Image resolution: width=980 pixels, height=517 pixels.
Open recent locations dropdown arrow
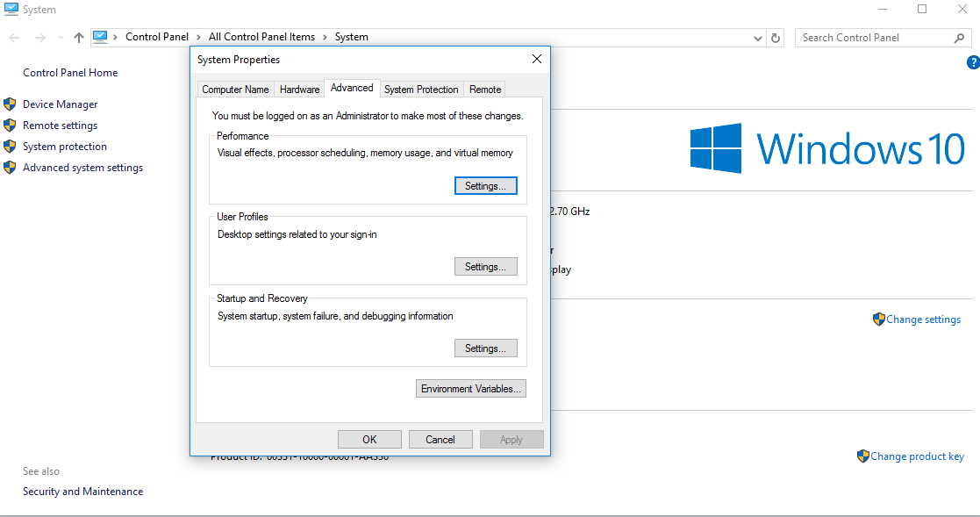pyautogui.click(x=61, y=38)
